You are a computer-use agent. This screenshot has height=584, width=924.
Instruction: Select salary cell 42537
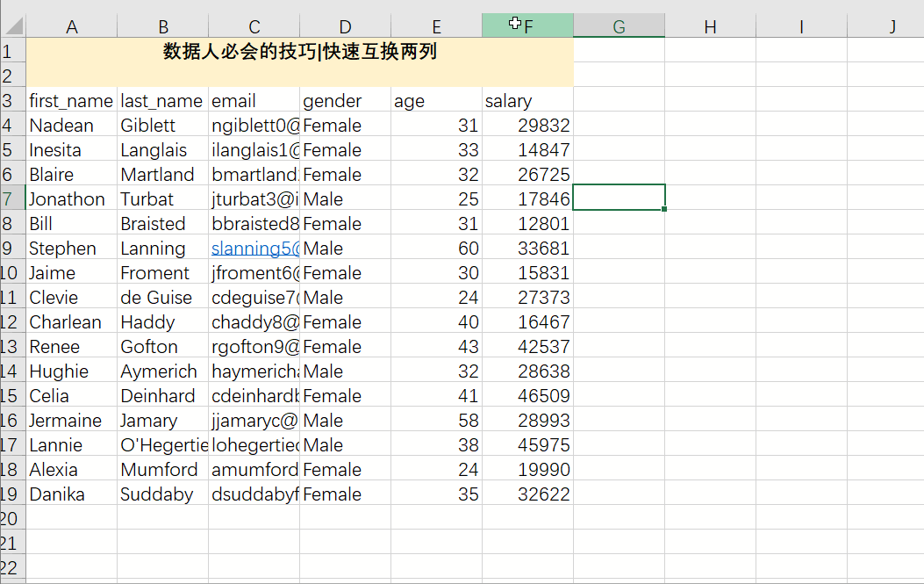click(x=528, y=346)
